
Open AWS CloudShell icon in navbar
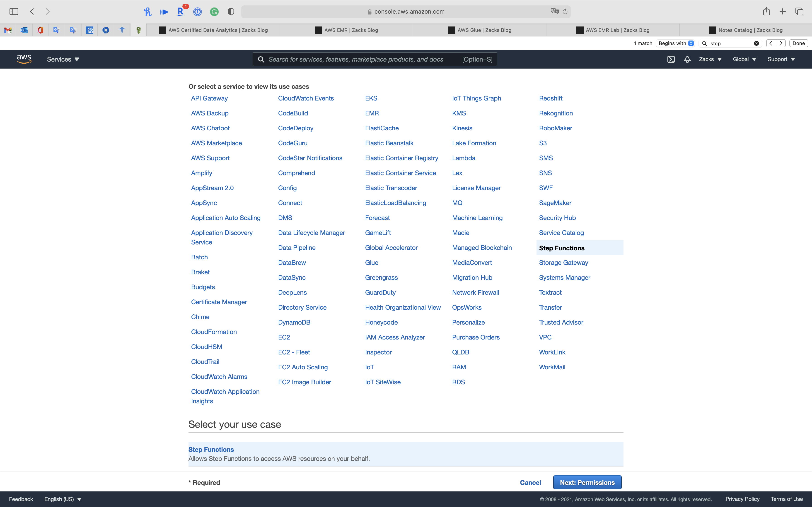click(671, 59)
